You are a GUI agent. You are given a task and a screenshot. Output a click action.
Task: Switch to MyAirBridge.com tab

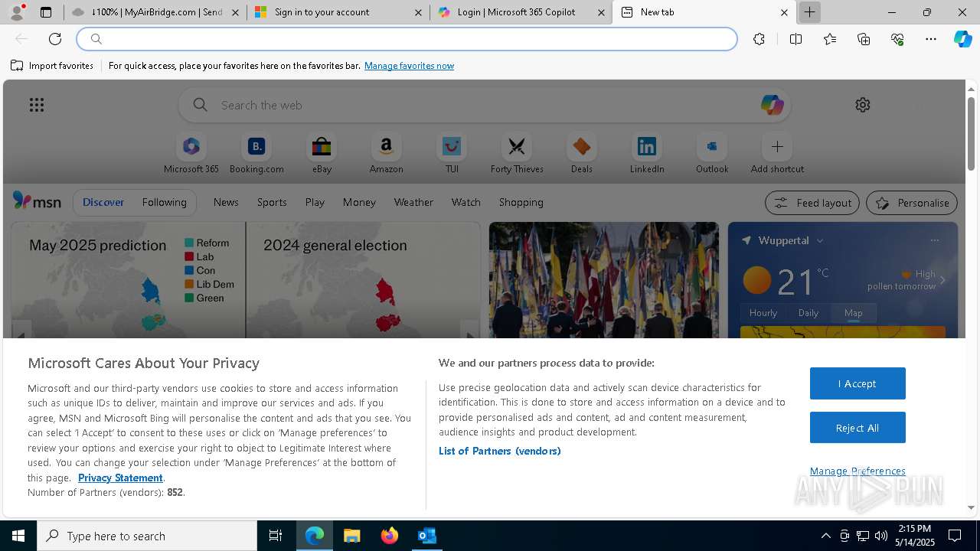(x=155, y=12)
